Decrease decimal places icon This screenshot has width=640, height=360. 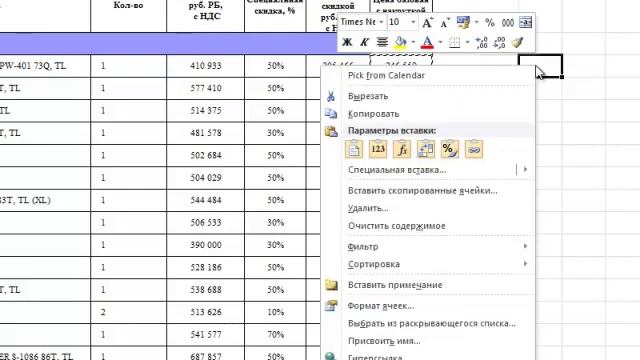(500, 42)
